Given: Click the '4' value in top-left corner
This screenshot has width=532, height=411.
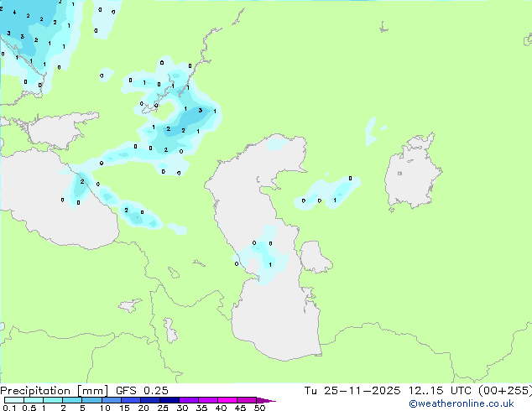Looking at the screenshot, I should [x=14, y=13].
